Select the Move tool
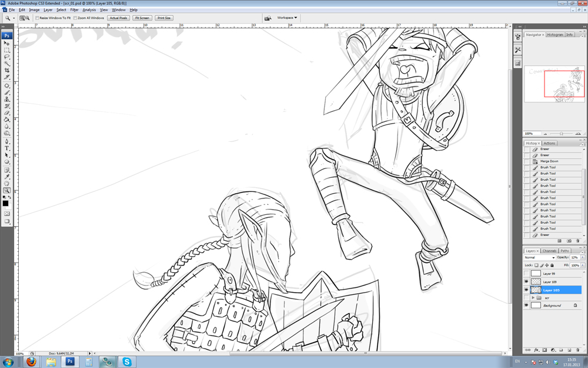Screen dimensions: 588x368 [x=6, y=43]
